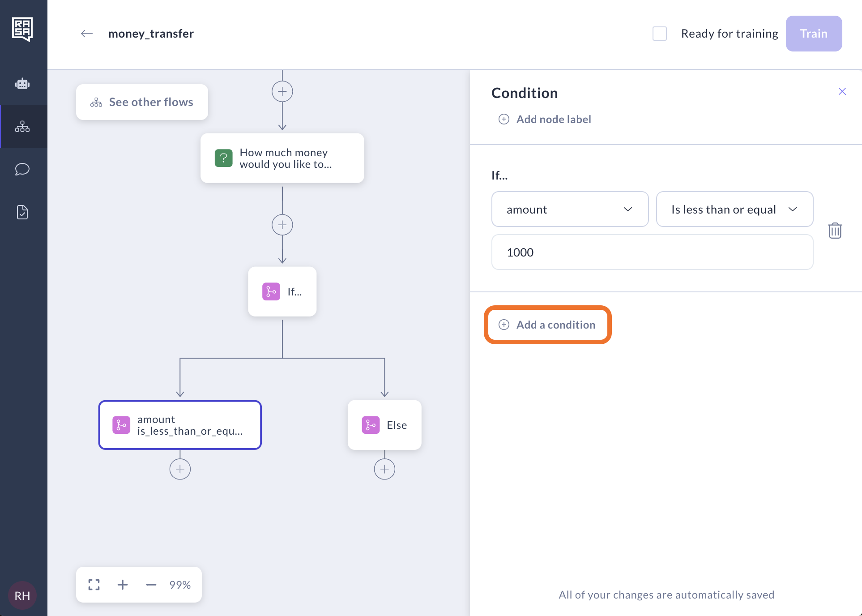Screen dimensions: 862x616
Task: Click the robot assistant sidebar icon
Action: tap(22, 84)
